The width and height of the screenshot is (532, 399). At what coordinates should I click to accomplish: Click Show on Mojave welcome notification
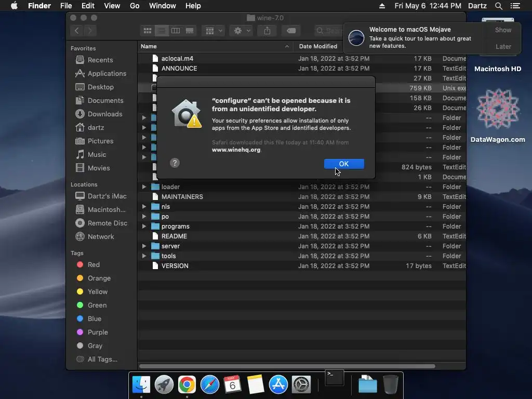coord(503,30)
